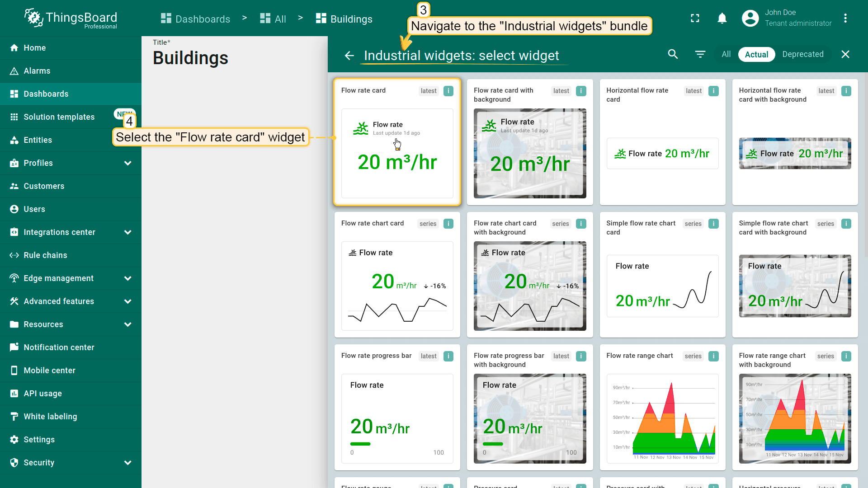868x488 pixels.
Task: Open the user menu three-dots icon
Action: [x=845, y=18]
